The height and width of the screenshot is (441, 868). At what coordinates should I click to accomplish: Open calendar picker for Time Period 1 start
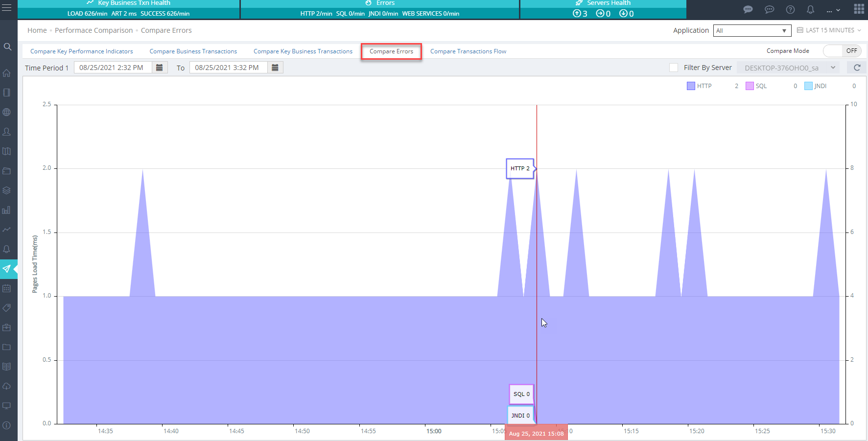coord(160,68)
